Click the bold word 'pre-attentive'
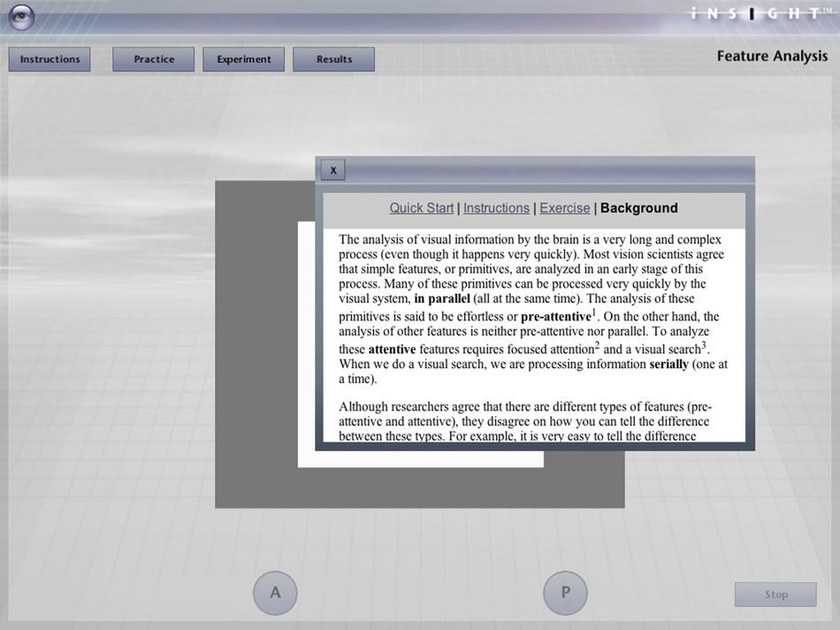Image resolution: width=840 pixels, height=630 pixels. click(x=555, y=317)
